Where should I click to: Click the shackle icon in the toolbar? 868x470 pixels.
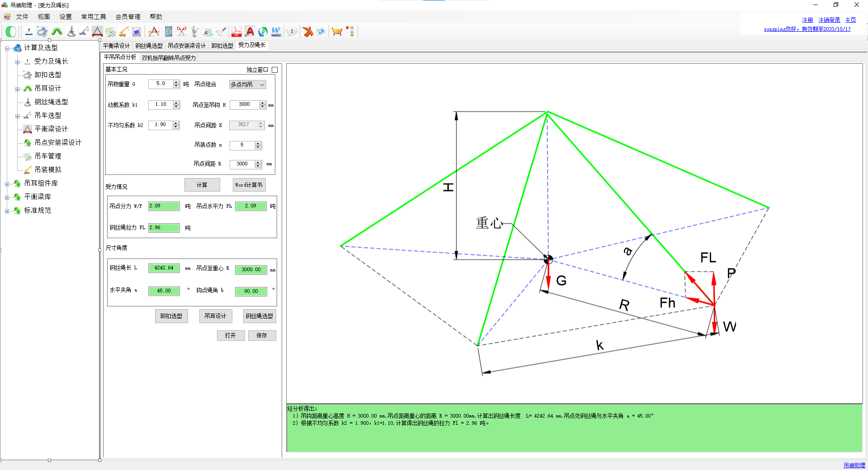point(42,32)
